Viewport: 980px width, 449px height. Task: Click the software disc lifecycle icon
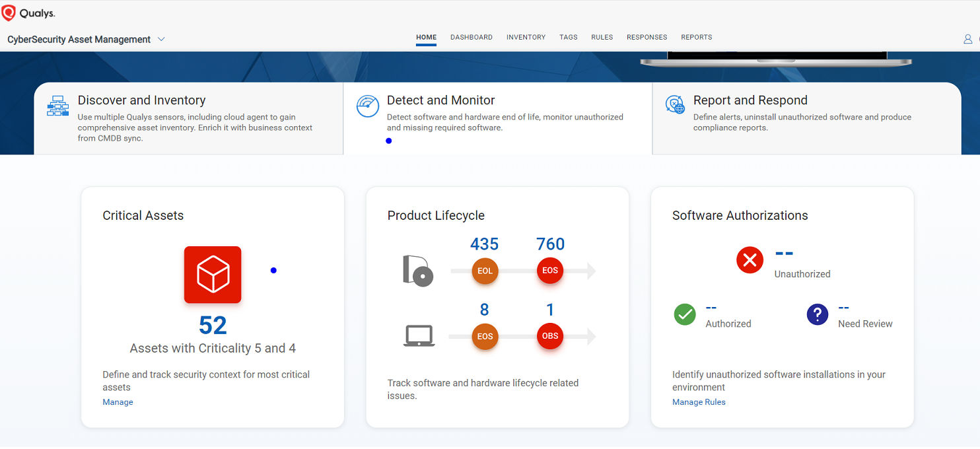click(418, 271)
